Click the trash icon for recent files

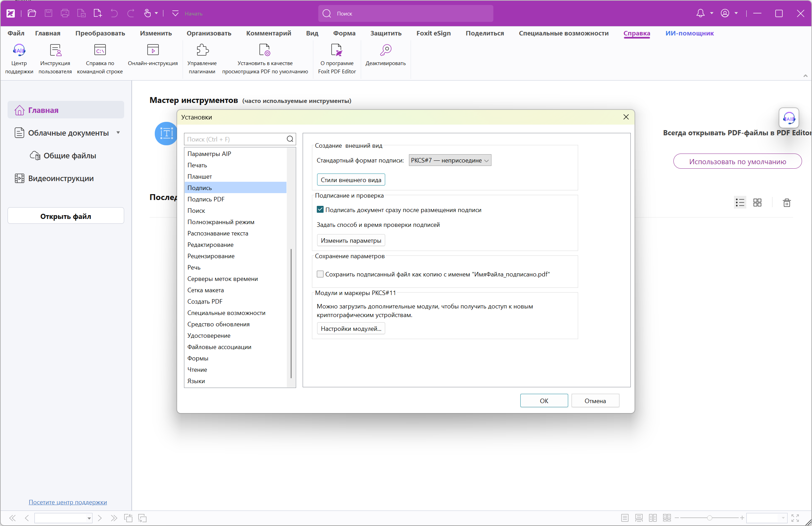coord(787,203)
